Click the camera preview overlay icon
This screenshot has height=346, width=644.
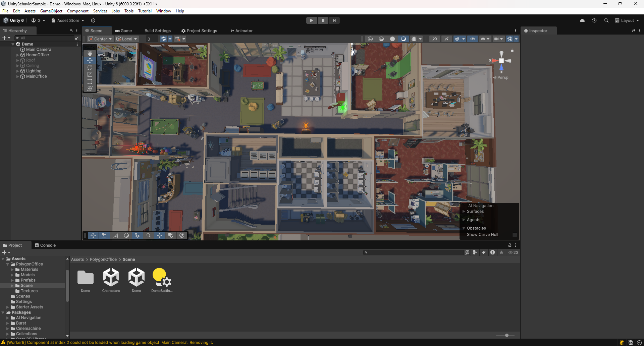[x=171, y=235]
